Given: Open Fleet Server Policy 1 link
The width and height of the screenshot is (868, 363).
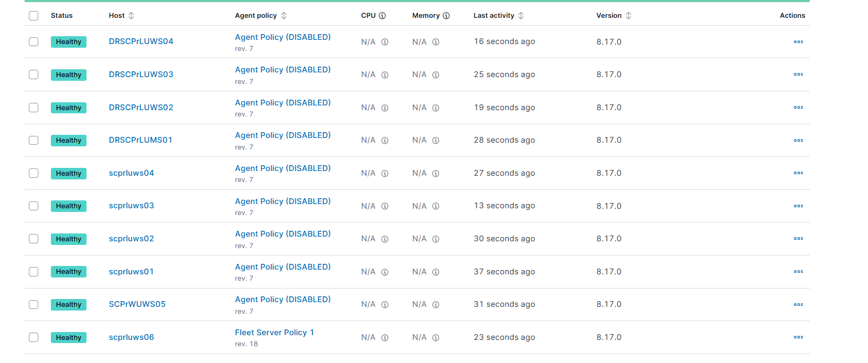Looking at the screenshot, I should (x=274, y=333).
